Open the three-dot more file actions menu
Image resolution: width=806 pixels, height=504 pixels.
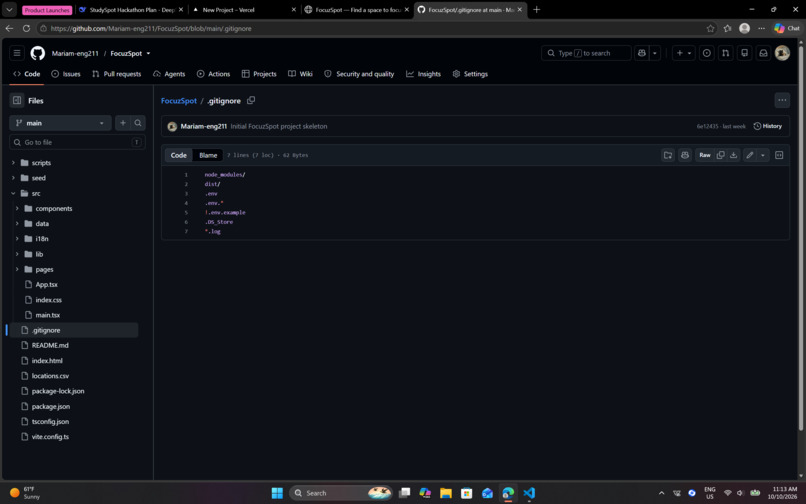coord(782,100)
